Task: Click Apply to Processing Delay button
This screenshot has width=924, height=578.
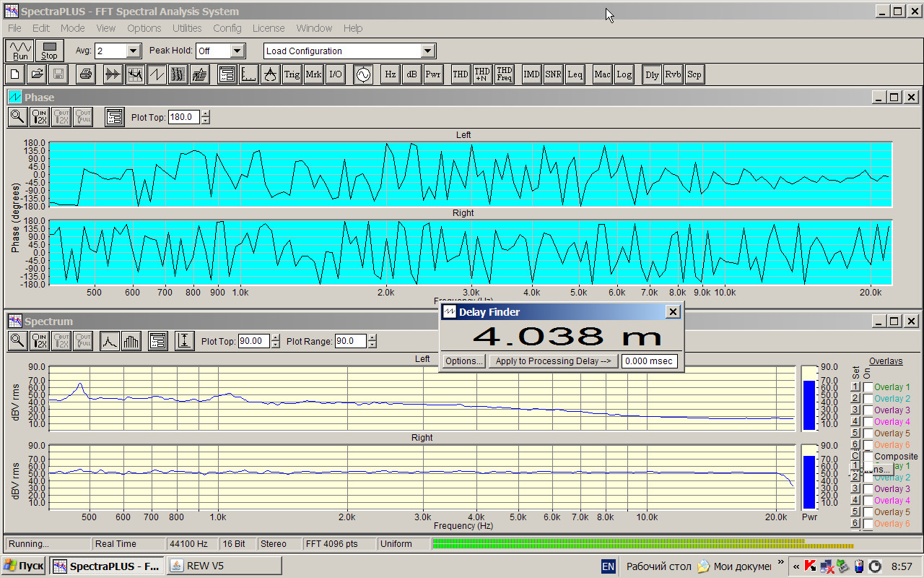Action: [553, 361]
